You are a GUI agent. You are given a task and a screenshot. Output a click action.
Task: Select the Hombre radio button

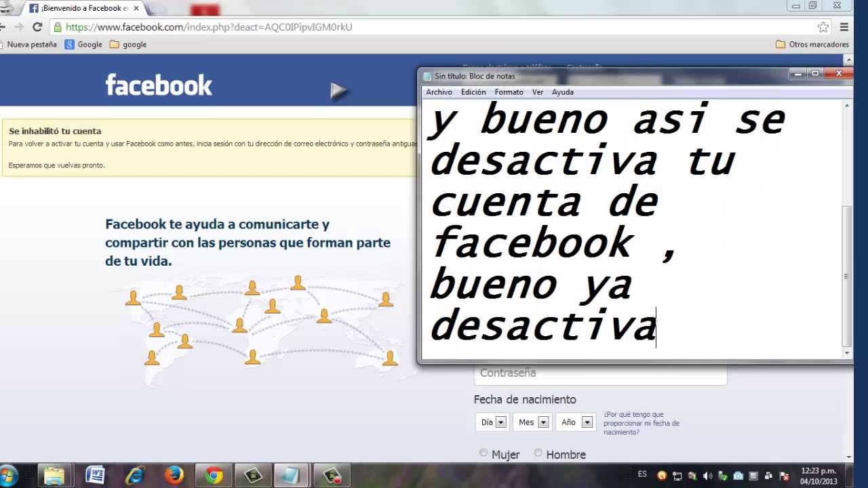click(x=538, y=453)
